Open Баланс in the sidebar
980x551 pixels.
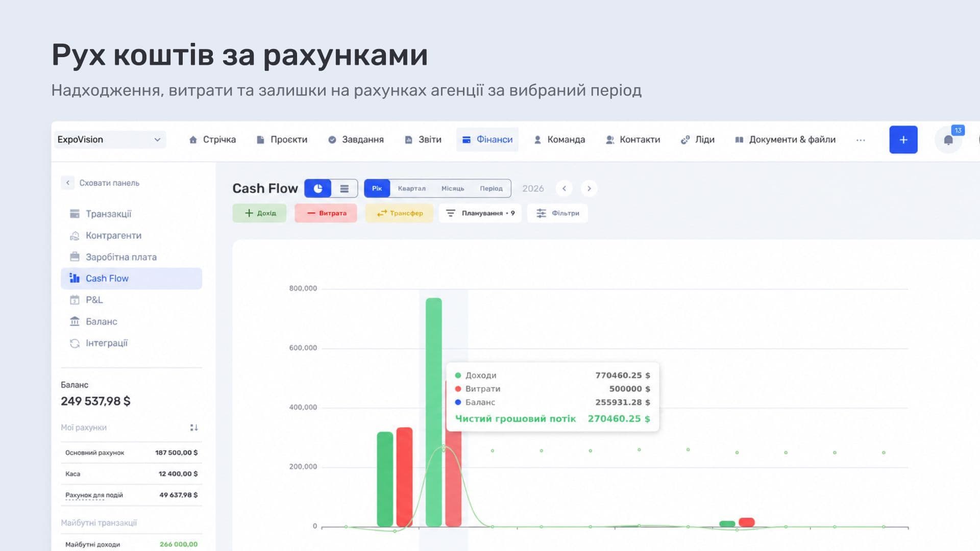tap(131, 321)
